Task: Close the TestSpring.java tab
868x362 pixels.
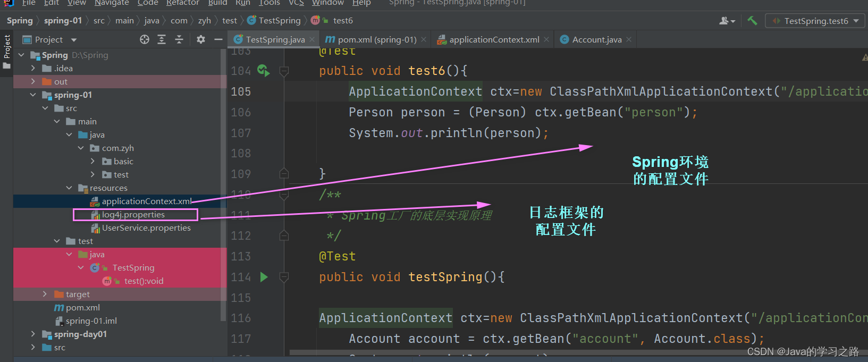Action: 312,39
